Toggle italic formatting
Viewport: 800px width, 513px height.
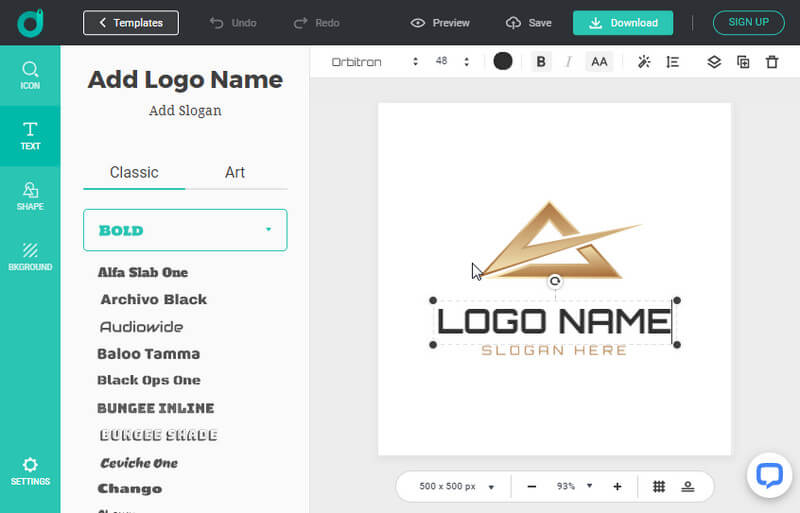pyautogui.click(x=569, y=62)
